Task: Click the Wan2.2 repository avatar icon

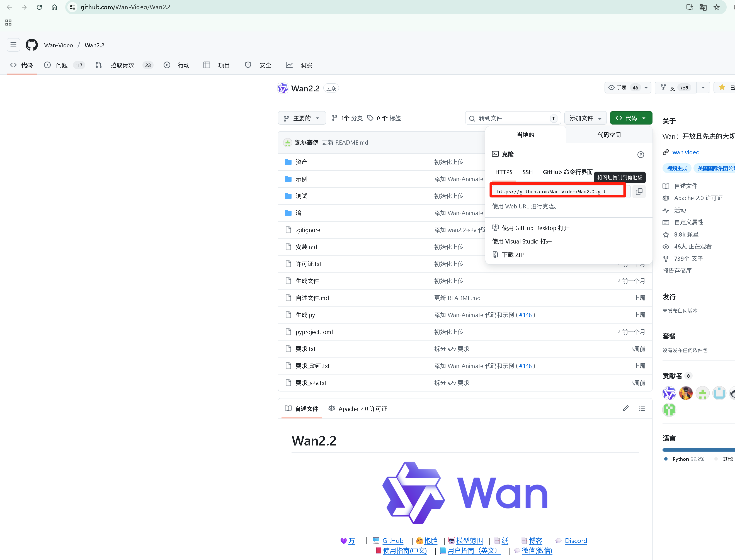Action: [283, 88]
